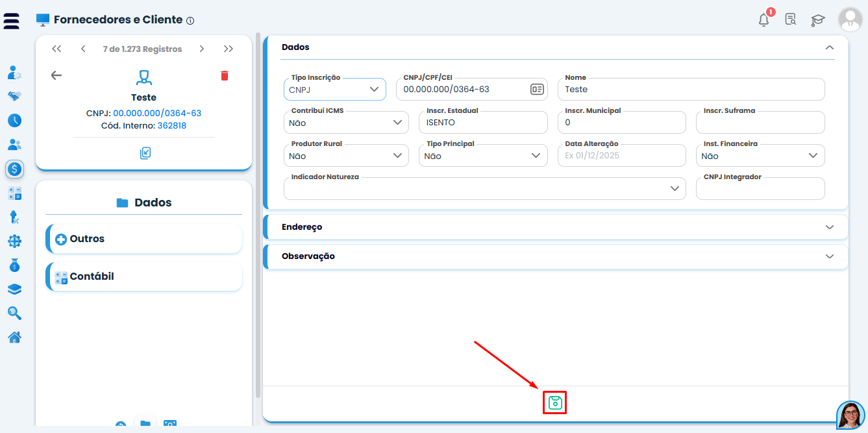Viewport: 868px width, 433px height.
Task: Click the Nome input field
Action: point(691,90)
